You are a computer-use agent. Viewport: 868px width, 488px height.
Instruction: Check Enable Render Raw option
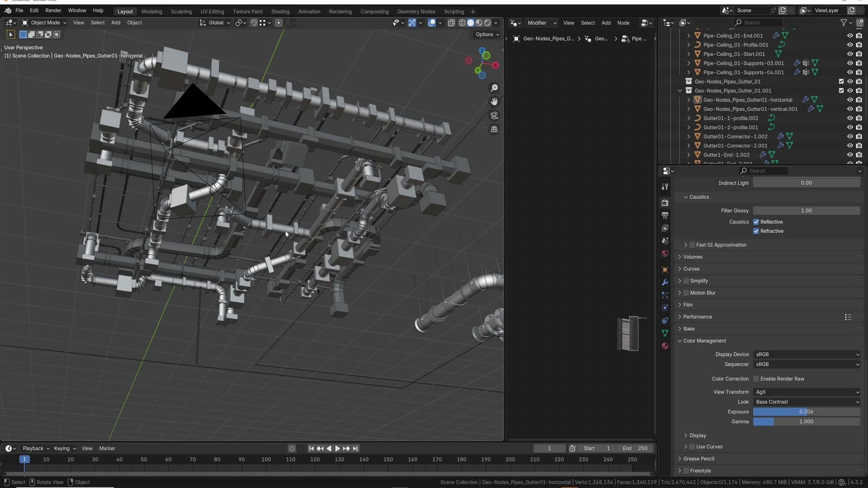coord(756,379)
